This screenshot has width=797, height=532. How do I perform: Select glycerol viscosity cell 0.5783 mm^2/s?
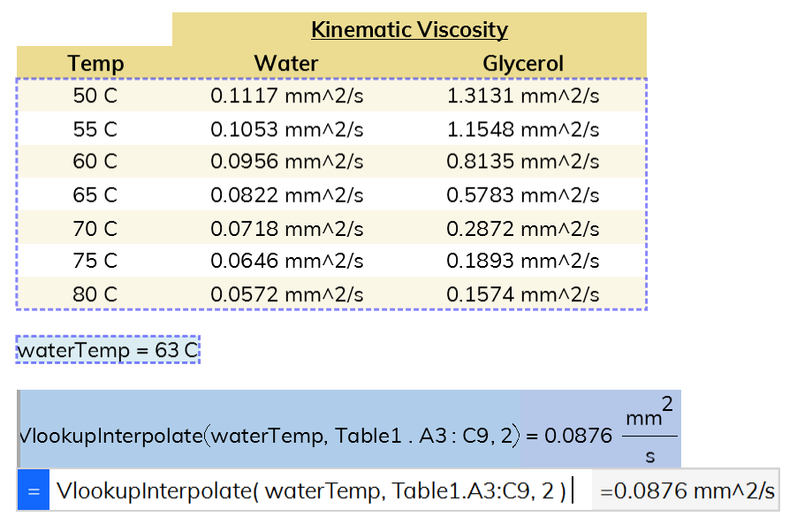click(x=522, y=195)
